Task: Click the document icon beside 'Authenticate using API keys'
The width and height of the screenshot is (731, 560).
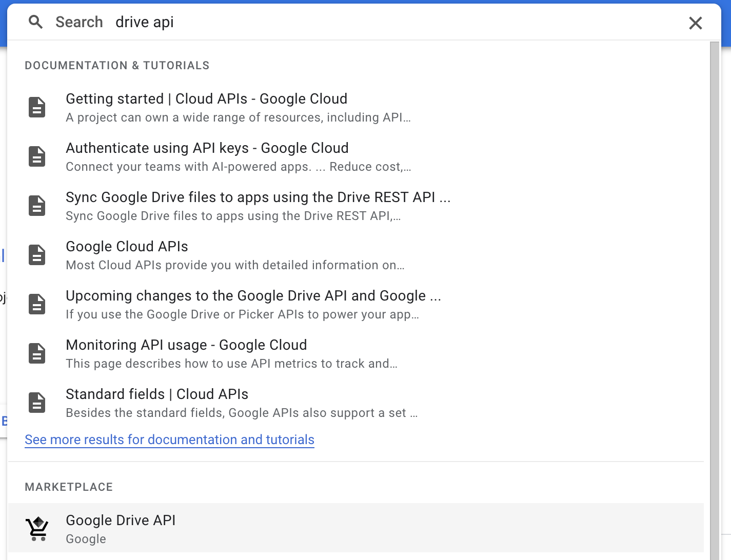Action: point(37,156)
